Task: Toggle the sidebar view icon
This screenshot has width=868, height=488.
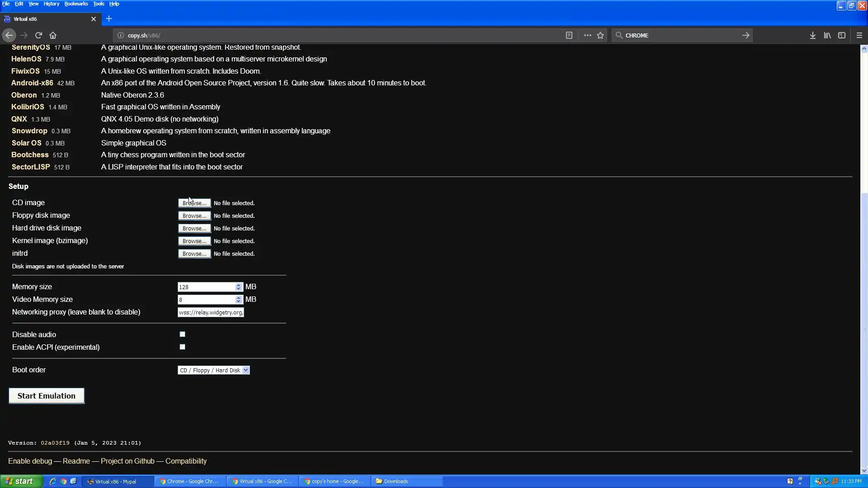Action: (x=841, y=35)
